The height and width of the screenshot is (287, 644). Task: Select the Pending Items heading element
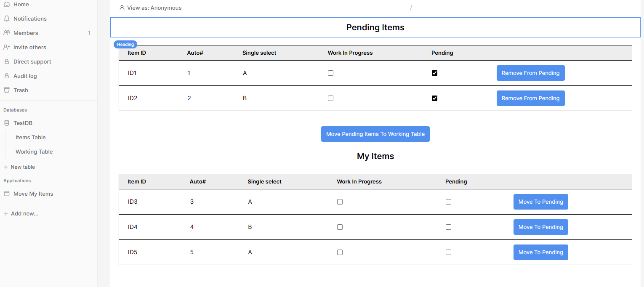pos(375,27)
